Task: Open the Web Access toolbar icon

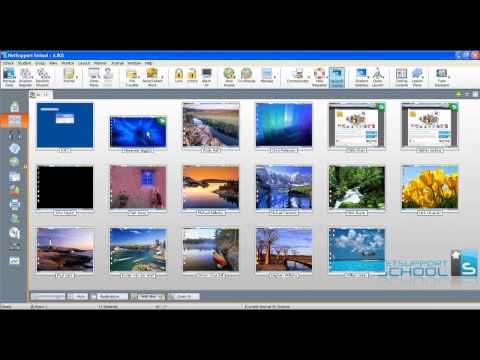Action: click(229, 77)
